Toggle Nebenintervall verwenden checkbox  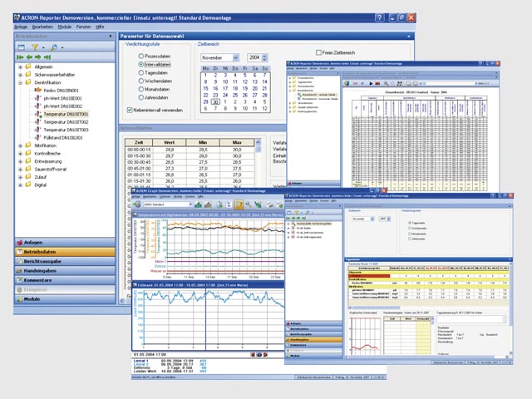pos(128,109)
